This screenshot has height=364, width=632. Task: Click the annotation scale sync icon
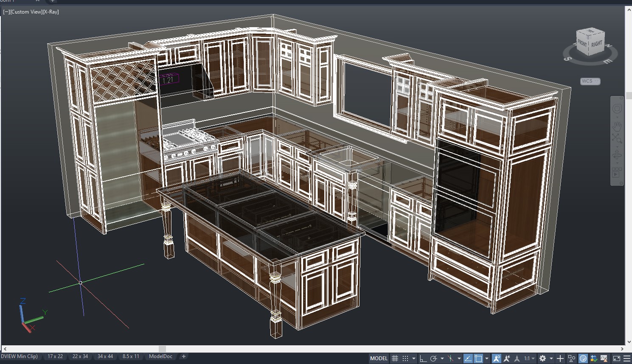[x=517, y=358]
